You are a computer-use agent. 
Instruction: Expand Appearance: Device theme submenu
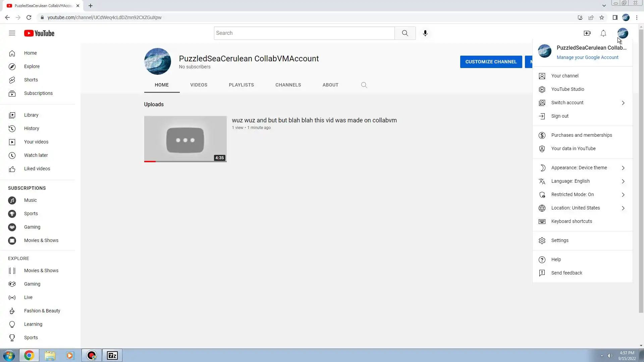[x=579, y=168]
